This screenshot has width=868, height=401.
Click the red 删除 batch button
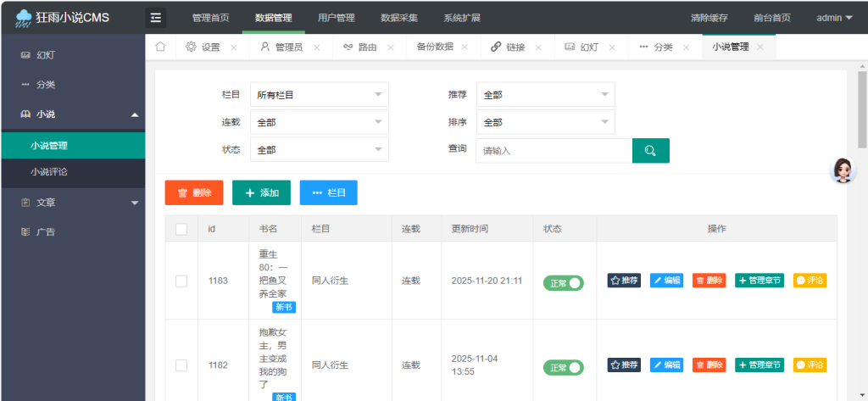[x=194, y=192]
